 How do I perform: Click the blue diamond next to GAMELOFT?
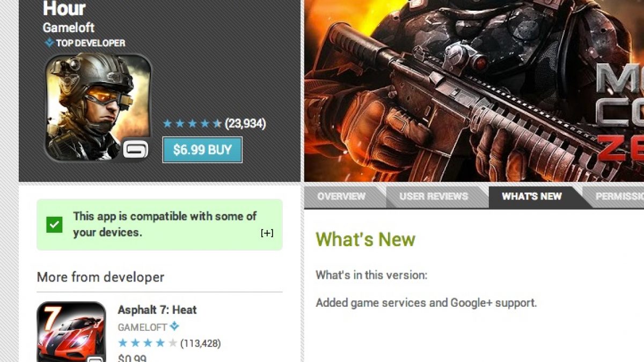[174, 326]
